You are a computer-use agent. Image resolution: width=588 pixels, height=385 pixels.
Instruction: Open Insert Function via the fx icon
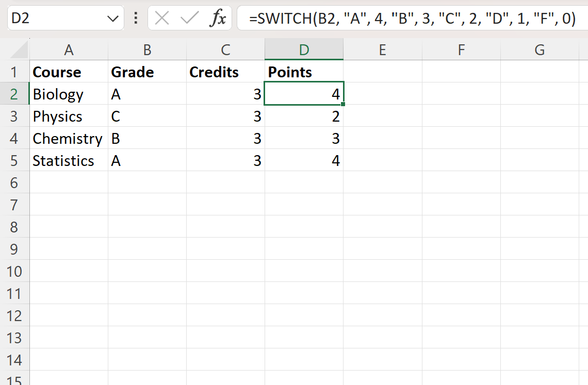pyautogui.click(x=218, y=18)
